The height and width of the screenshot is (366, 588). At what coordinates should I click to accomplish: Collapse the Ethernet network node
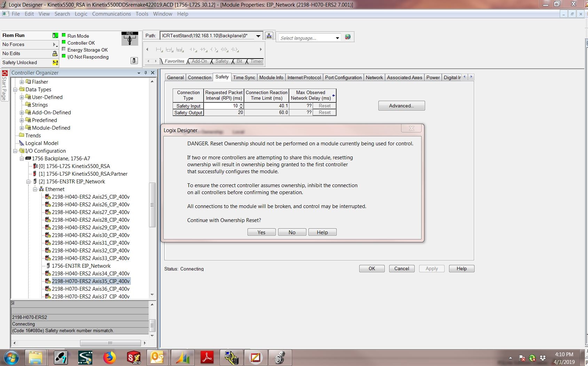(x=35, y=189)
